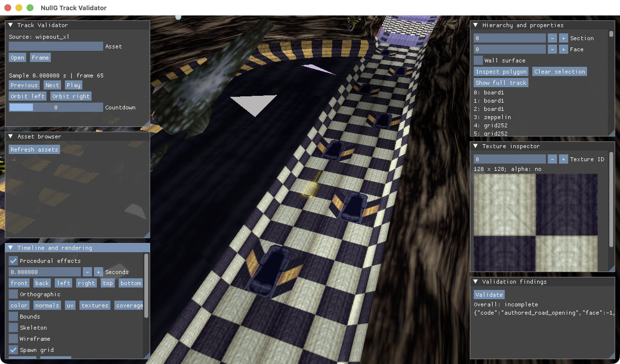This screenshot has height=364, width=620.
Task: Enable the Bounds checkbox
Action: (x=13, y=317)
